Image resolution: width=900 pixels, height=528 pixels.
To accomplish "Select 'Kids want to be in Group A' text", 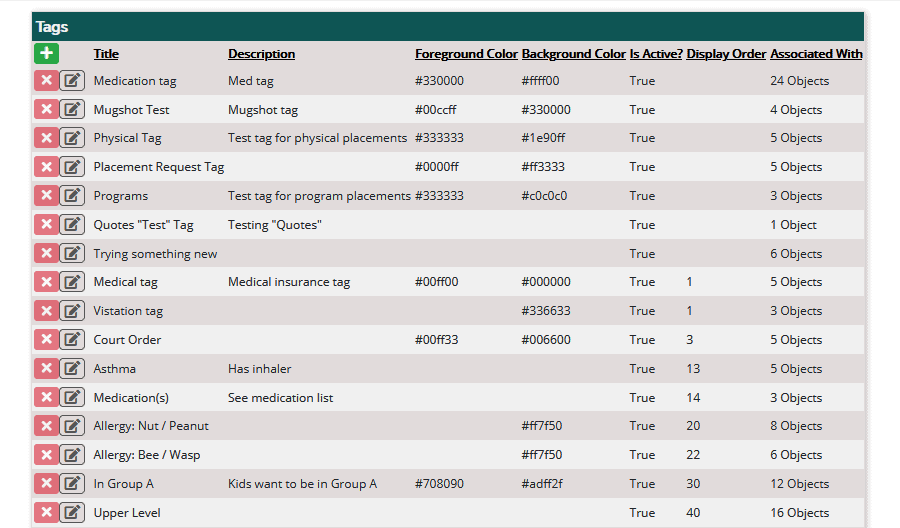I will pyautogui.click(x=302, y=484).
